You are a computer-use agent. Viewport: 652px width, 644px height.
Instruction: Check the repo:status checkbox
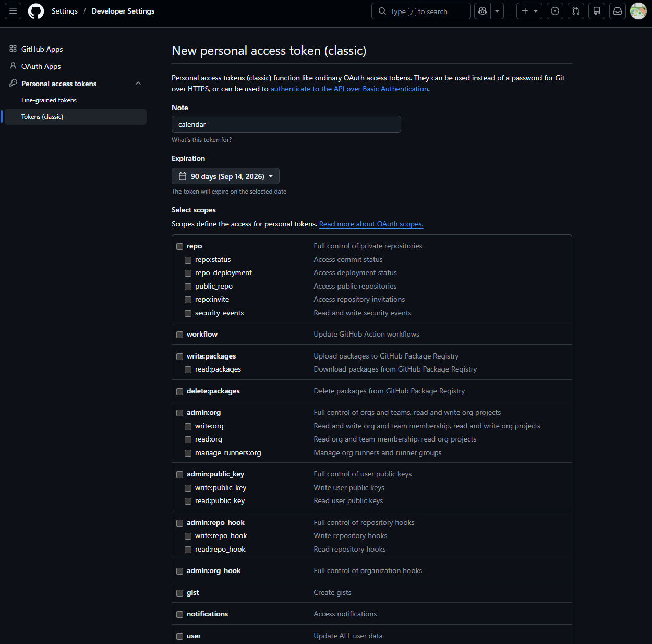pos(188,260)
